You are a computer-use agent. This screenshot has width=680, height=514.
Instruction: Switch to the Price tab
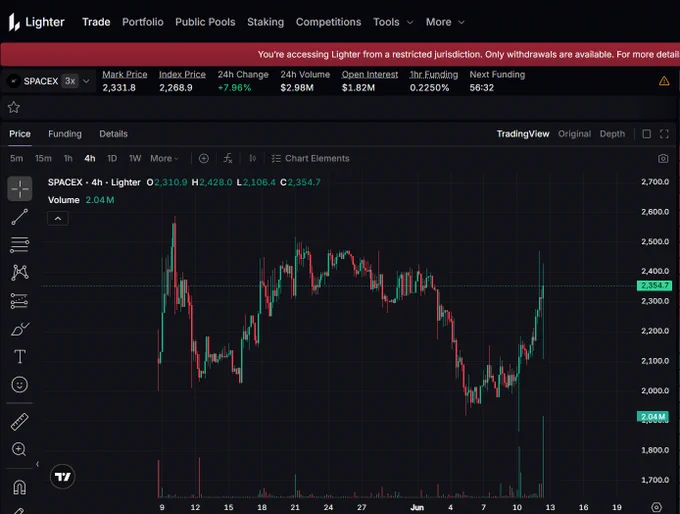click(x=20, y=134)
